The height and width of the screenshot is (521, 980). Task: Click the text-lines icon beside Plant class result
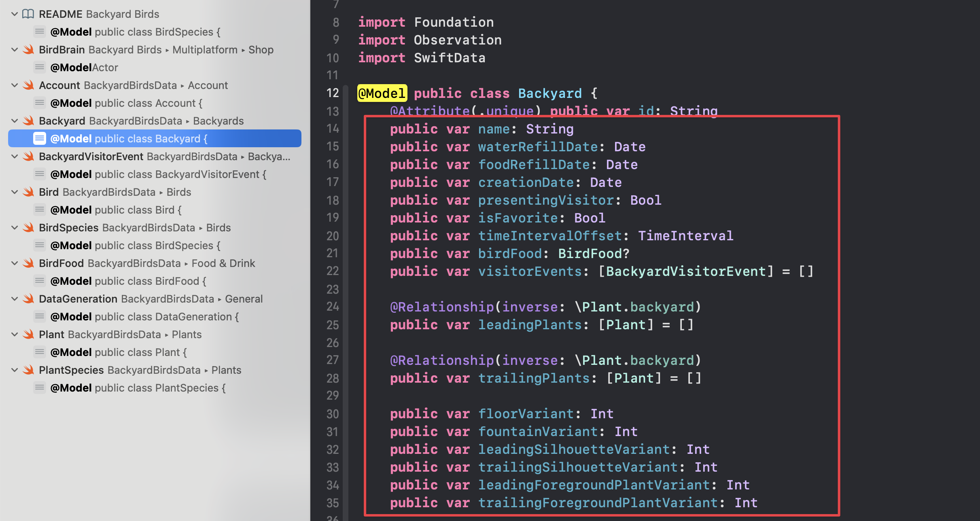click(x=39, y=352)
